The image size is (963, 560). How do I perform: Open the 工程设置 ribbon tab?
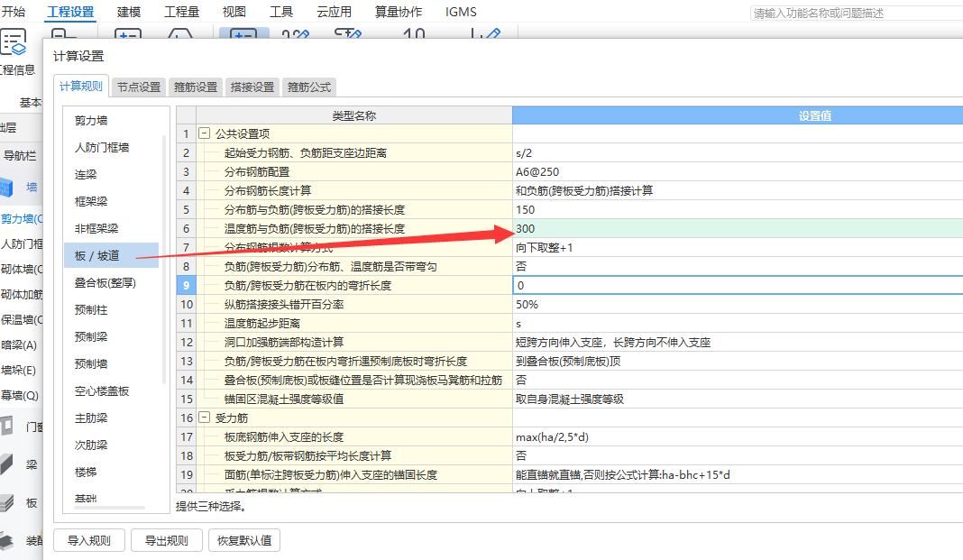[x=70, y=13]
